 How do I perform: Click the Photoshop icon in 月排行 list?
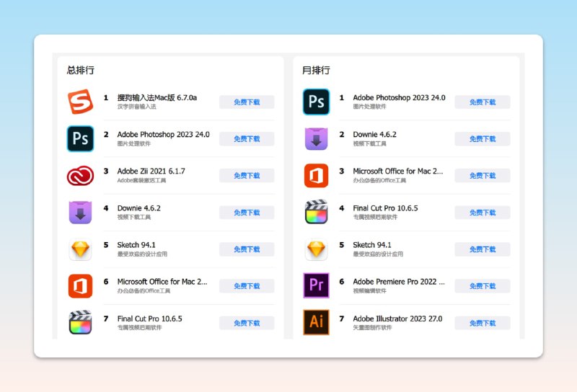click(316, 102)
